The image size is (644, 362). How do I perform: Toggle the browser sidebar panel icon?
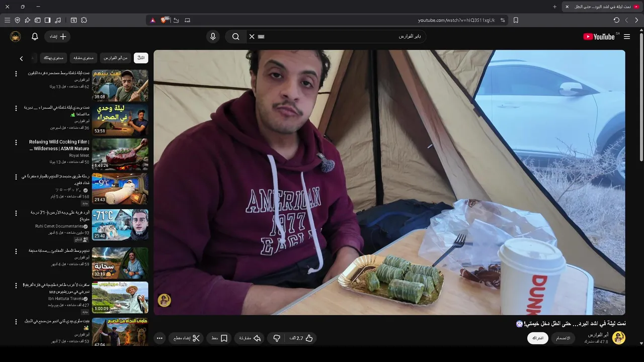point(47,20)
